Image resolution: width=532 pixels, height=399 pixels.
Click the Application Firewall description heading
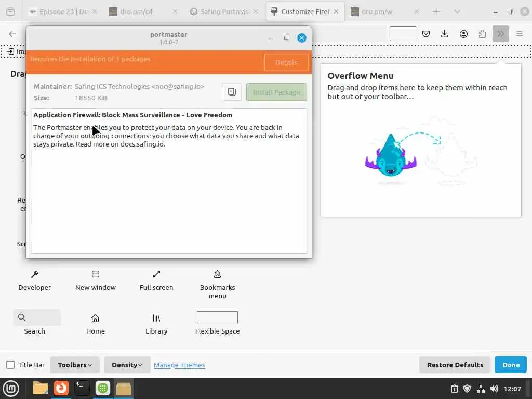click(x=132, y=115)
